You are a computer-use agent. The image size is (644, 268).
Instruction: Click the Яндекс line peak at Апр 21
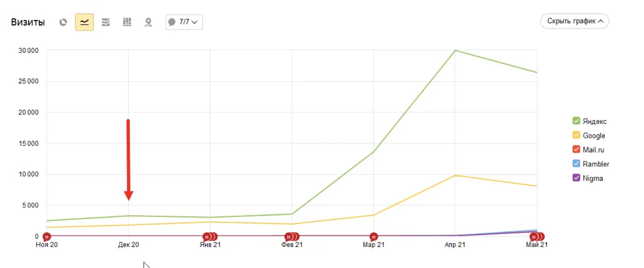(455, 51)
